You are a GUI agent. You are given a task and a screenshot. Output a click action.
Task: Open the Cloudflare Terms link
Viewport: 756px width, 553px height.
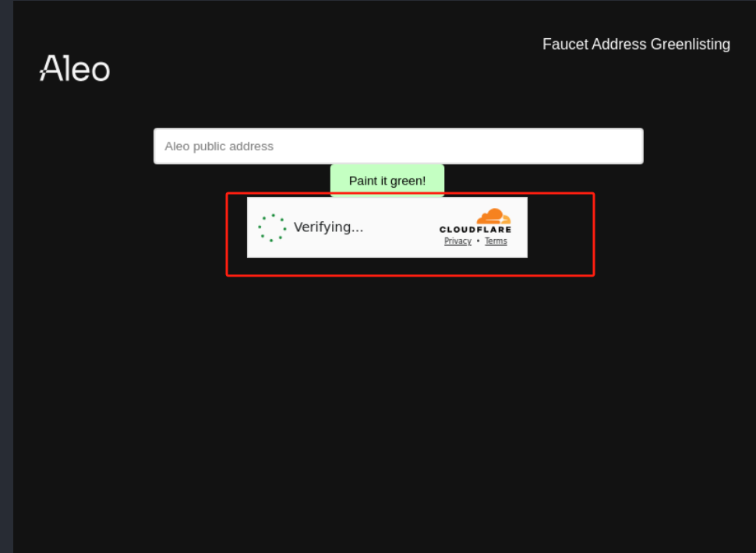point(496,241)
